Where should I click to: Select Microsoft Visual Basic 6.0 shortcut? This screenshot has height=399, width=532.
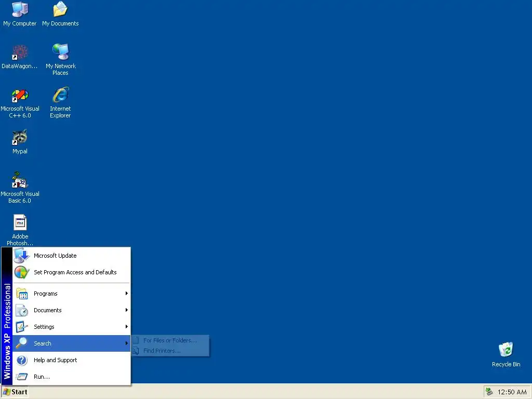pos(20,180)
